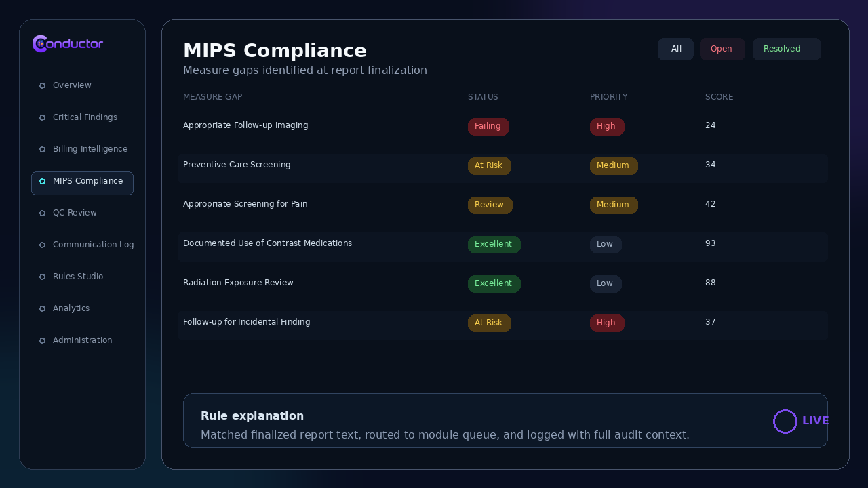Click Excellent badge for Contrast Medications
This screenshot has height=488, width=868.
pyautogui.click(x=494, y=245)
